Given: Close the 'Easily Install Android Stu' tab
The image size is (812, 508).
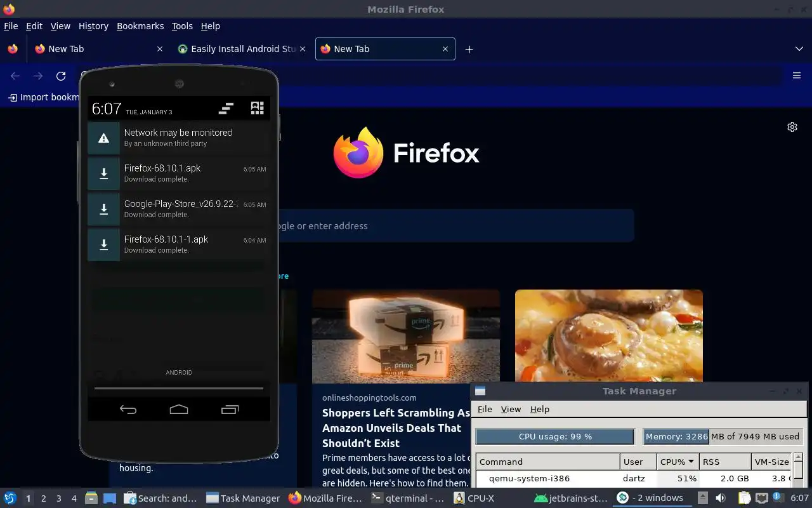Looking at the screenshot, I should pyautogui.click(x=302, y=49).
